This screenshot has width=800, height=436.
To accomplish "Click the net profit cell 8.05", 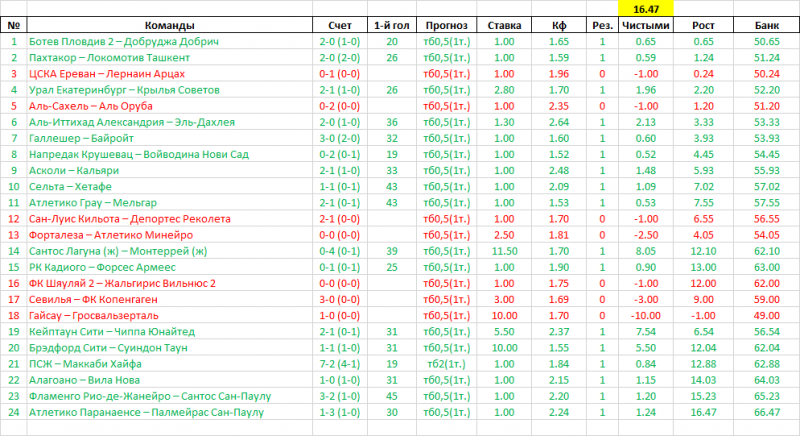I will (x=645, y=251).
